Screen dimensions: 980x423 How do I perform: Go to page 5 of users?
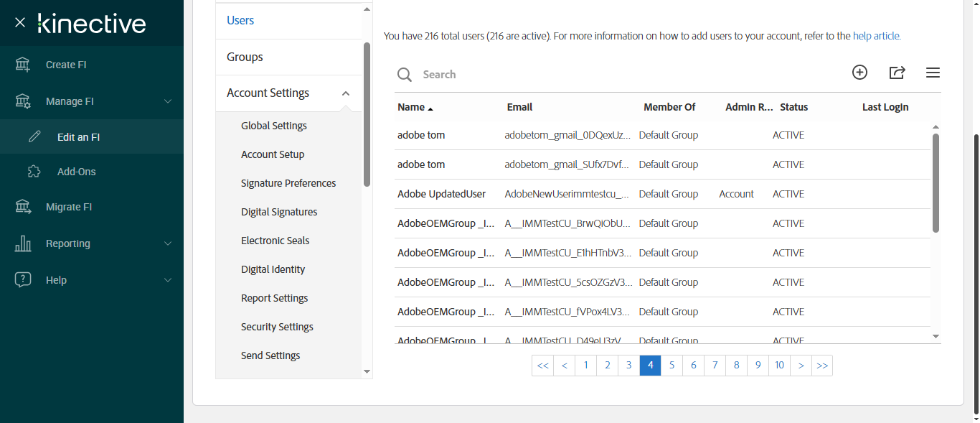tap(672, 366)
